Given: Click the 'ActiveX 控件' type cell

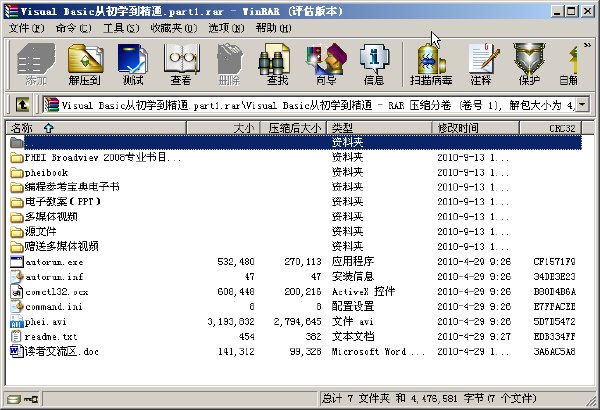Looking at the screenshot, I should pyautogui.click(x=363, y=291).
